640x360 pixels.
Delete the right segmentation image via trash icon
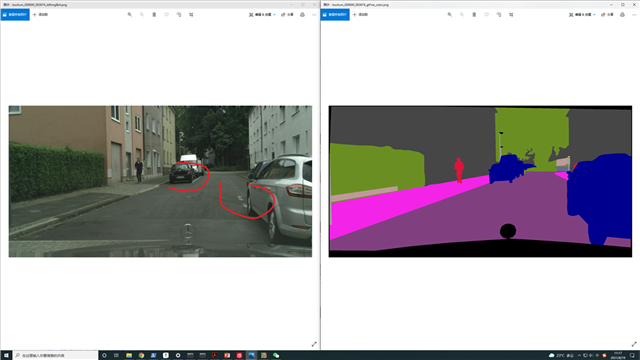[x=474, y=15]
